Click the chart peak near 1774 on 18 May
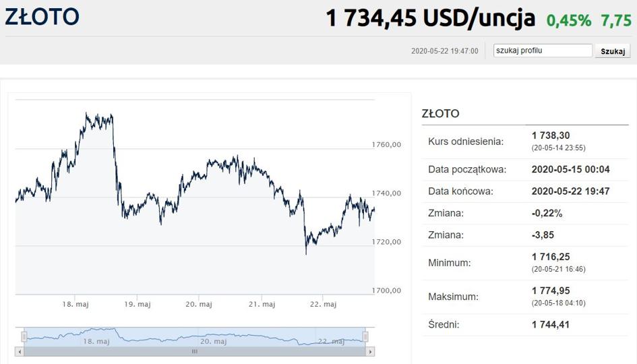The width and height of the screenshot is (637, 364). tap(86, 113)
